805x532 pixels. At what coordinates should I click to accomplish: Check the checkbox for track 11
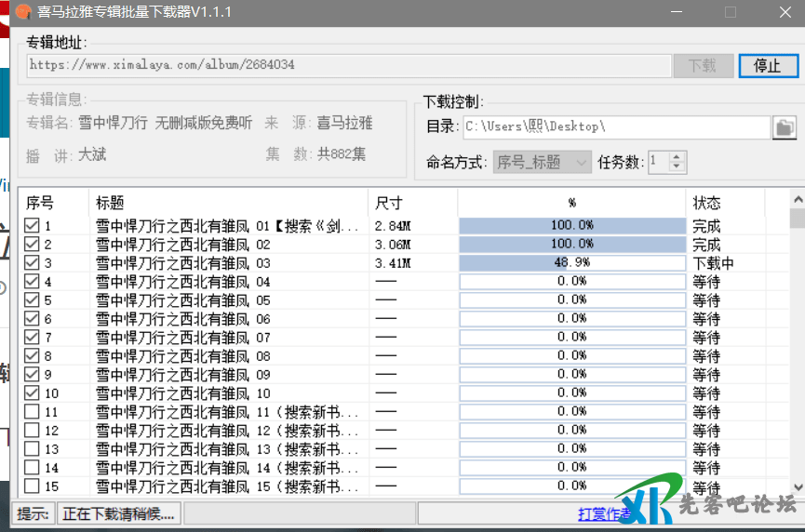[32, 412]
